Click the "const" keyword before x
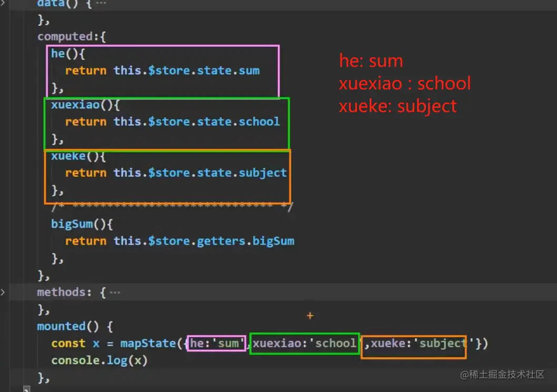This screenshot has height=392, width=557. (68, 344)
